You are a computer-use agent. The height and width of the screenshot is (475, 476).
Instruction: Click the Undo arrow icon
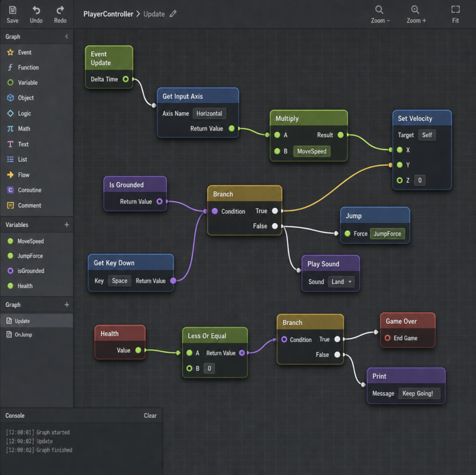36,10
